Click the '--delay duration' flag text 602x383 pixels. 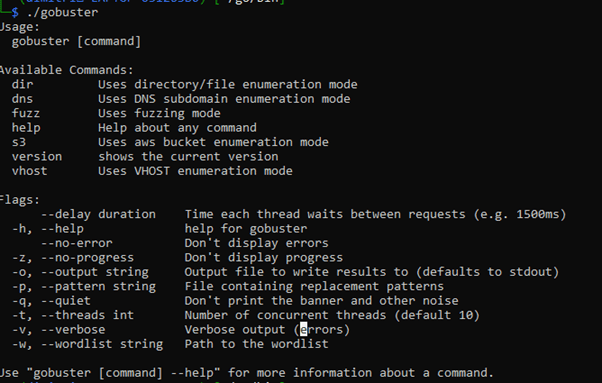[98, 214]
